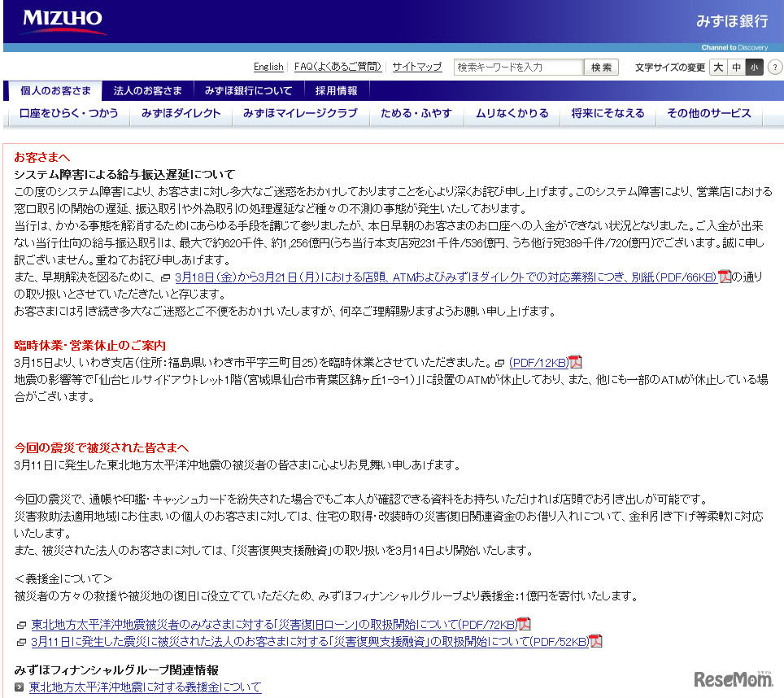Open みずほダイレクト menu
The height and width of the screenshot is (698, 784).
pos(181,114)
